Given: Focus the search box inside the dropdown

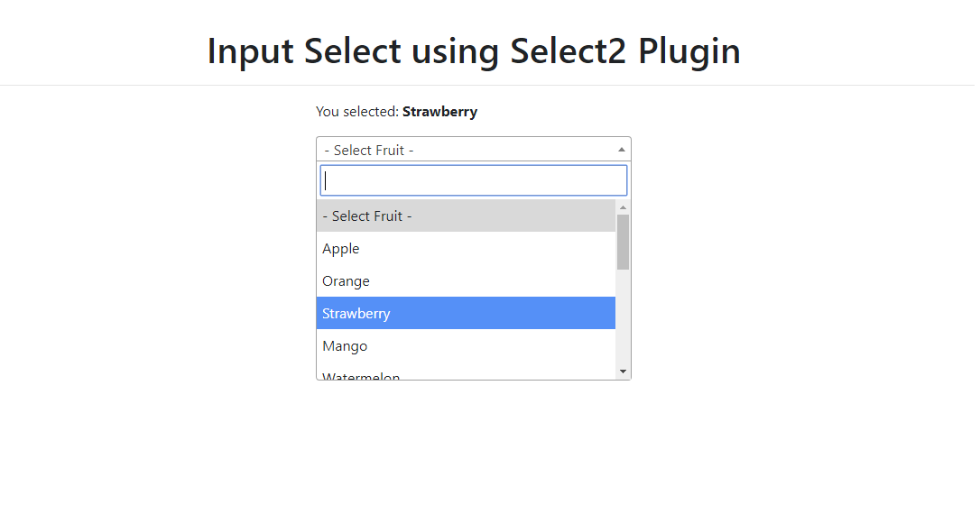Looking at the screenshot, I should [x=474, y=180].
